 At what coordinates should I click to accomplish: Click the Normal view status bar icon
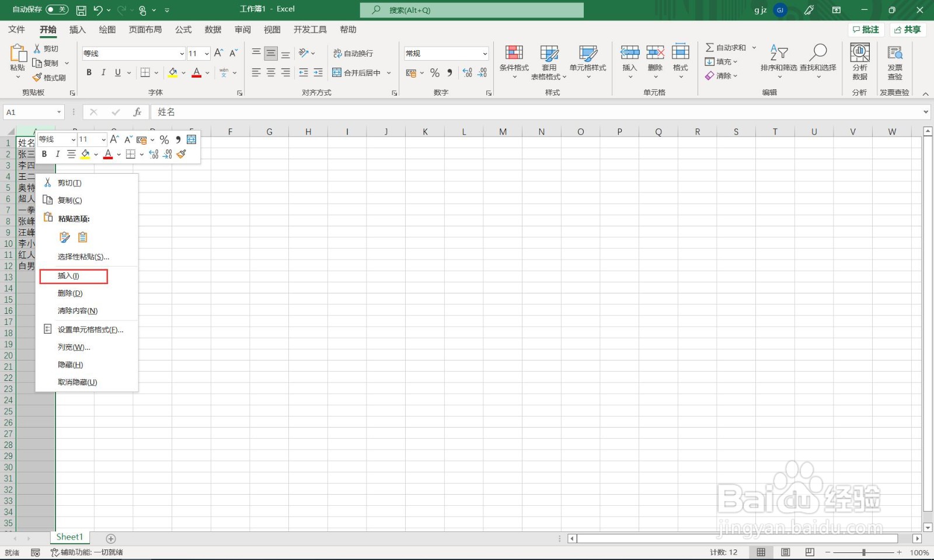tap(761, 552)
